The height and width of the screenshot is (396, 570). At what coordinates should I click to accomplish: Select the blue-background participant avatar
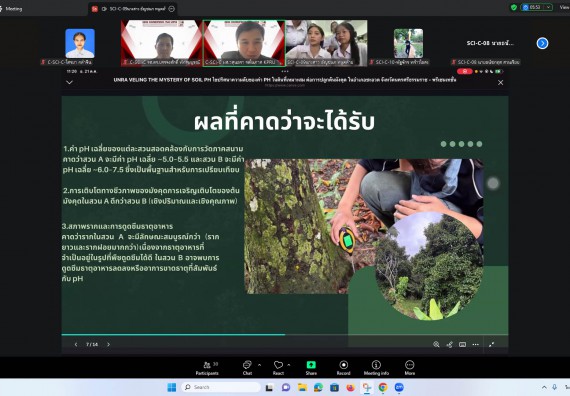pos(80,43)
